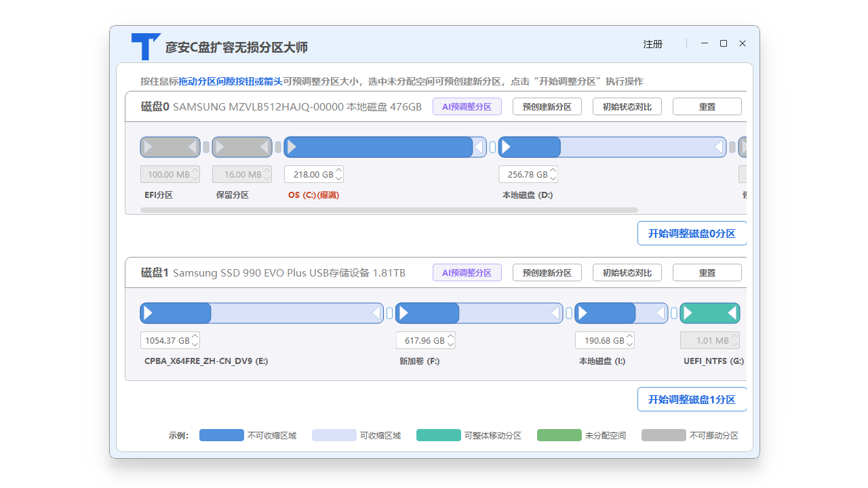Decrease the F: 617.96 GB size with the down spinner
This screenshot has width=868, height=488.
click(450, 344)
